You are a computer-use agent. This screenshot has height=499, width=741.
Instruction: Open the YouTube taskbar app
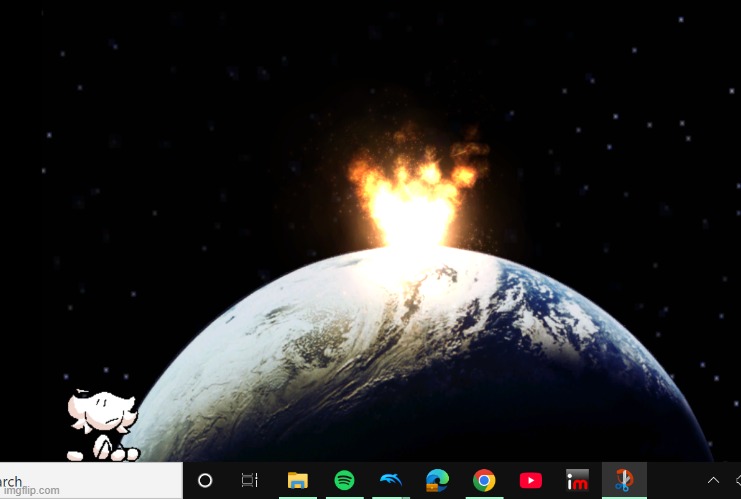coord(530,481)
